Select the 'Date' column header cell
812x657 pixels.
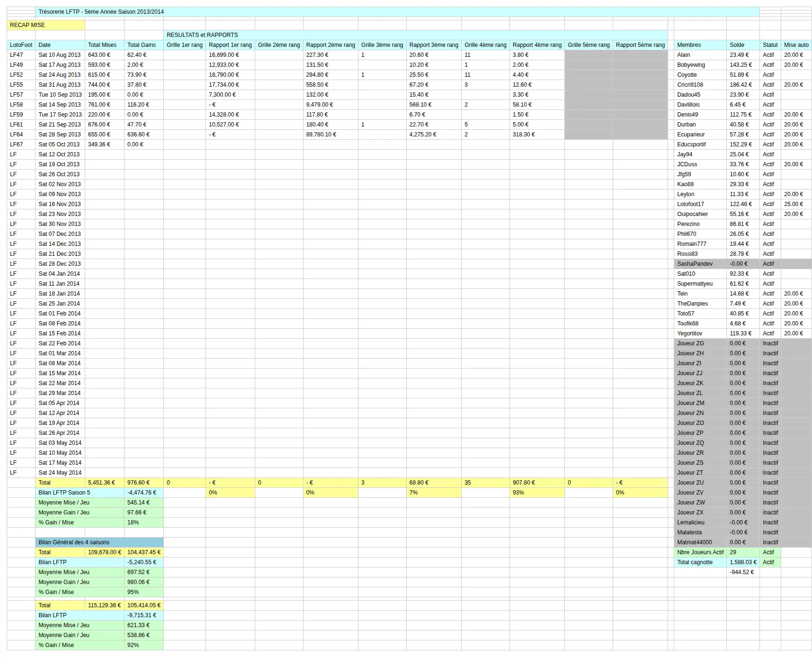[x=60, y=45]
